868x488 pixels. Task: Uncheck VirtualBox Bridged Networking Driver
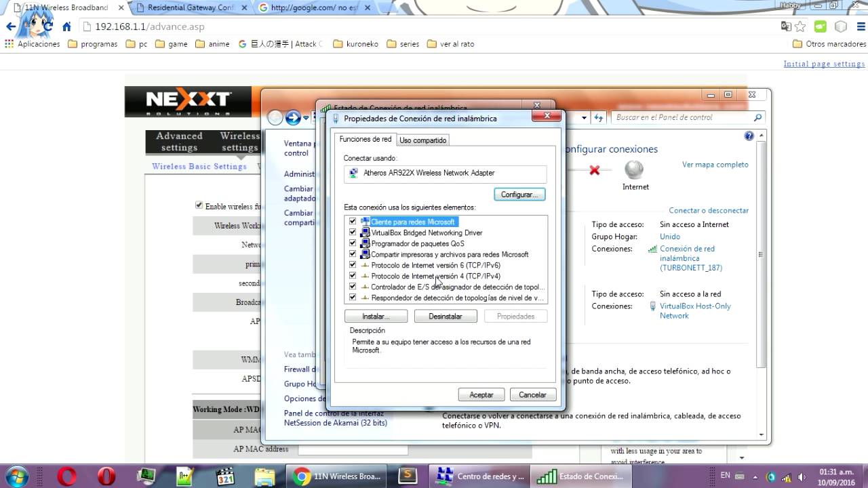(353, 232)
